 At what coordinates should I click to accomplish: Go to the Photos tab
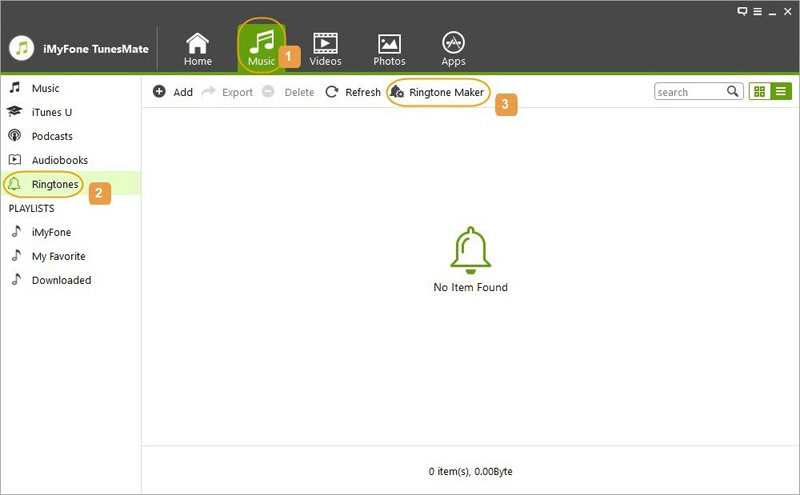pos(389,50)
